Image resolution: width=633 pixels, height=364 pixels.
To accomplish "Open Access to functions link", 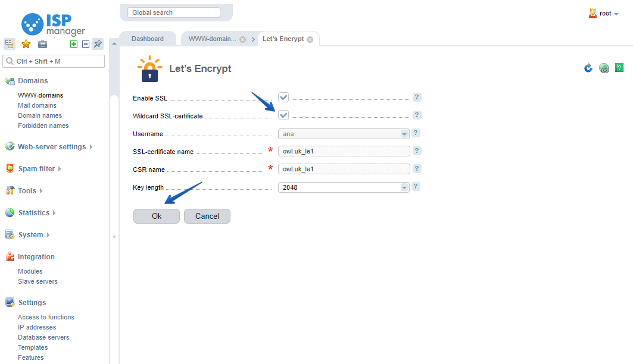I will 46,317.
